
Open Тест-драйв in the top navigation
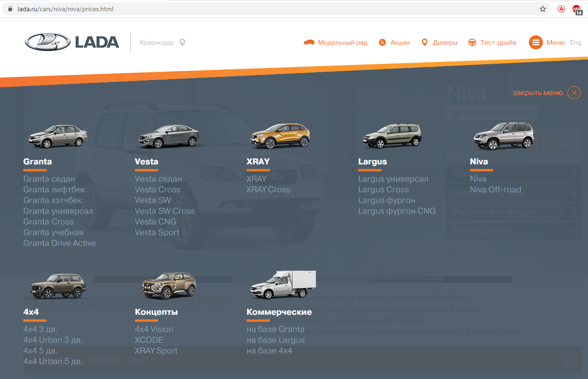coord(499,42)
